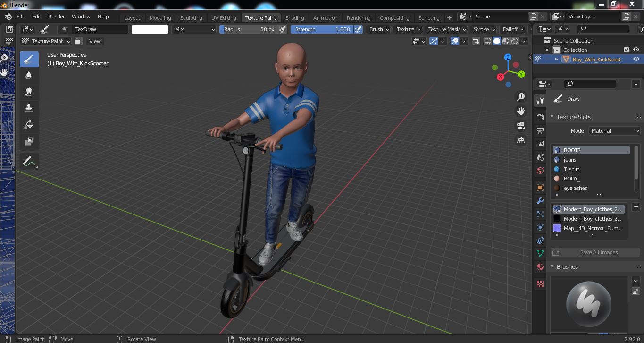Open the Window menu
This screenshot has width=644, height=343.
tap(81, 16)
